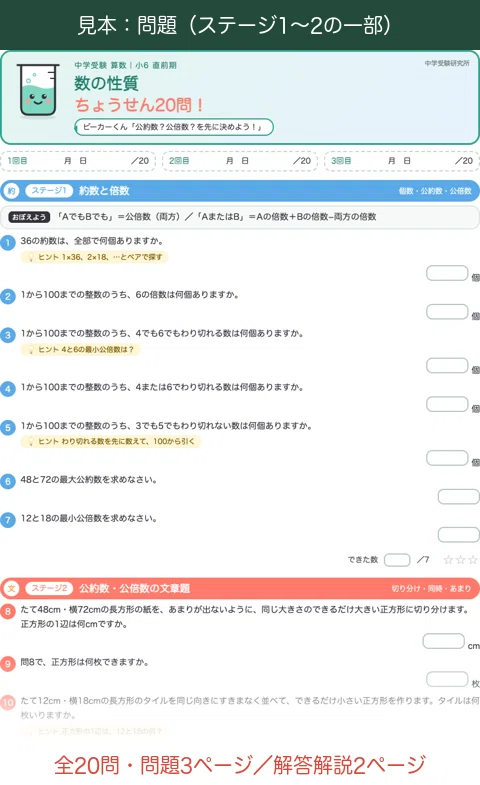Screen dimensions: 480x785
Task: Click question text 問8で、正方形は何枚できますか
Action: [x=85, y=662]
